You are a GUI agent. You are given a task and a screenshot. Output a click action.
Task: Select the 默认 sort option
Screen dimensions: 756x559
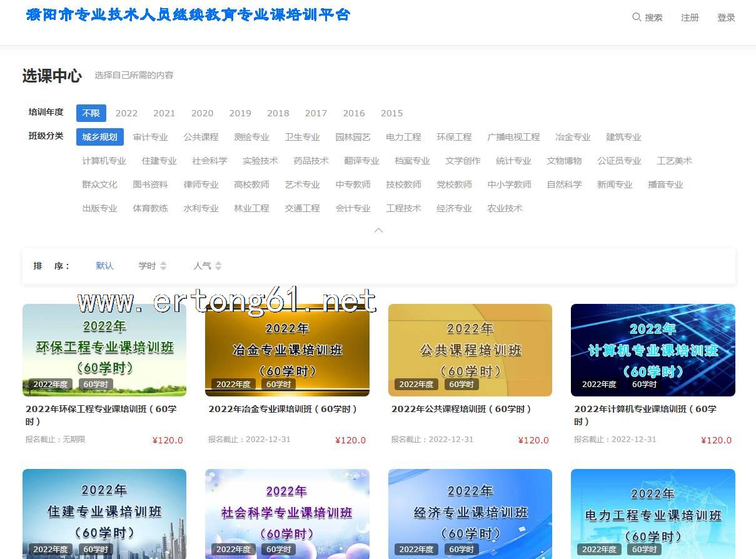(104, 266)
